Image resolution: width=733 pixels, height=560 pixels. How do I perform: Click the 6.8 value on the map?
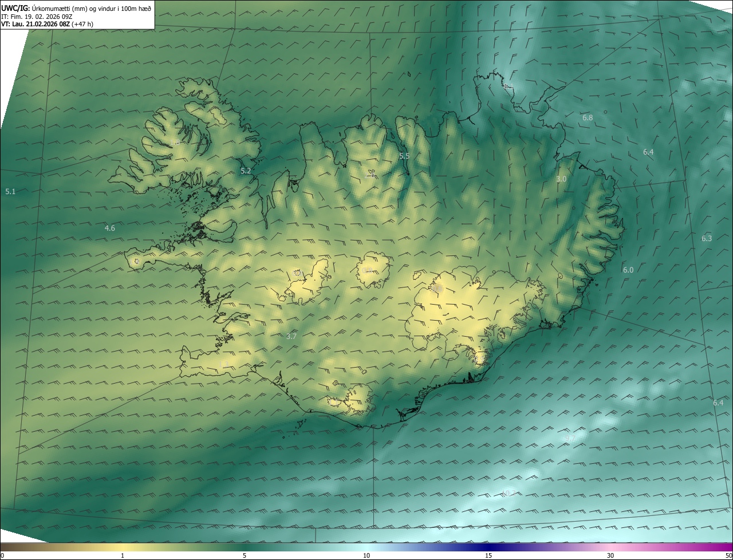588,118
